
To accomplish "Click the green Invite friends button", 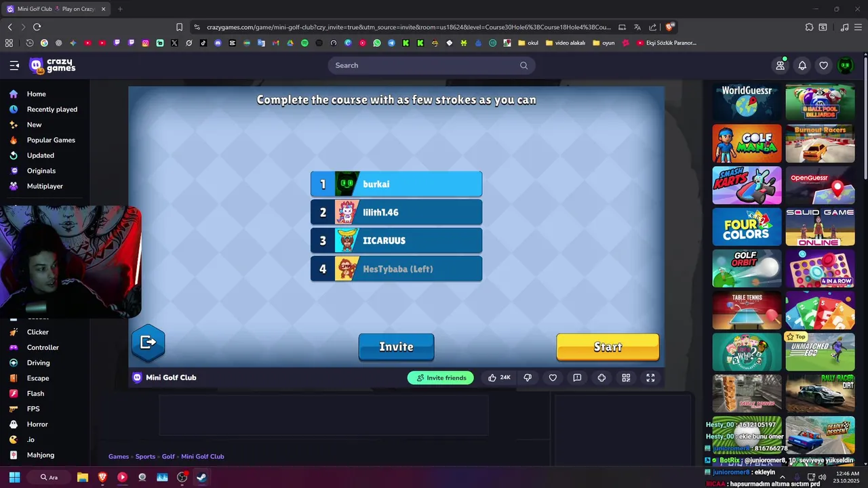I will [441, 378].
